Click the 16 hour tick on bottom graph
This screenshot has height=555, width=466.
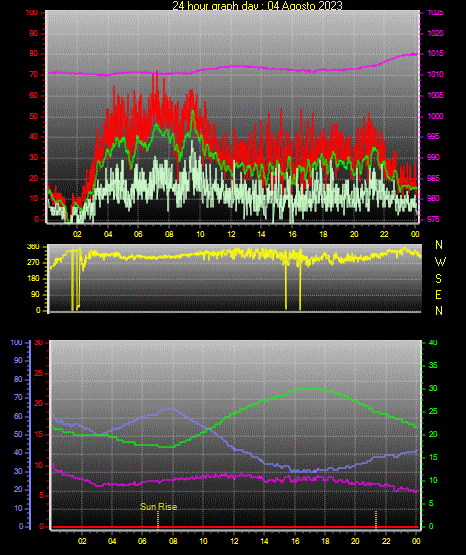pyautogui.click(x=295, y=541)
